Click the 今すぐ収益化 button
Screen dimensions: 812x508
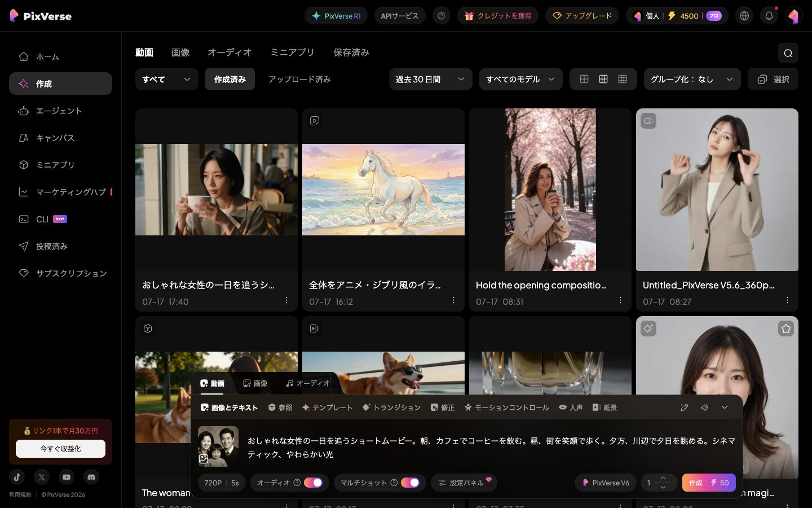pyautogui.click(x=60, y=449)
